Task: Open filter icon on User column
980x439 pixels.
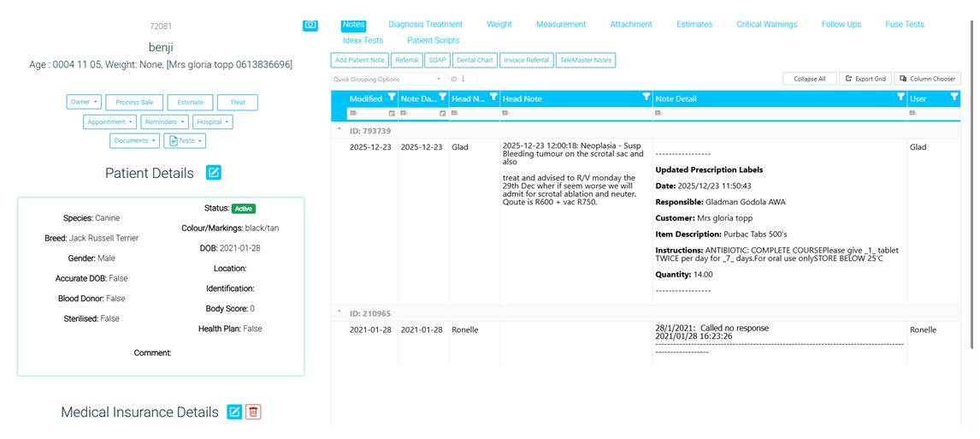Action: (x=953, y=97)
